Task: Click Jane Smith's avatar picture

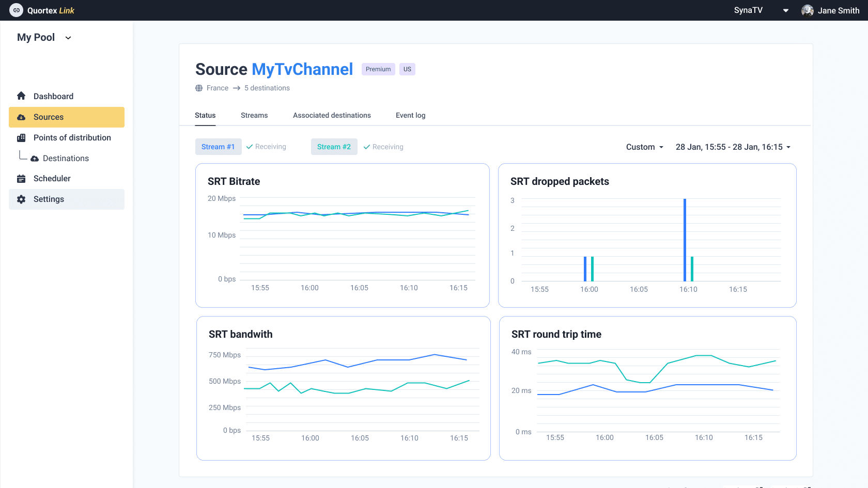Action: [807, 10]
